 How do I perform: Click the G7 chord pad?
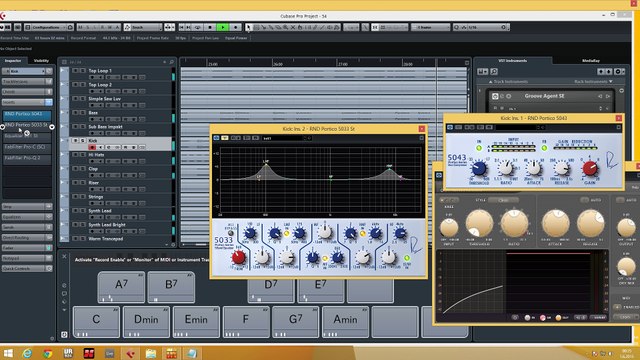[x=296, y=322]
